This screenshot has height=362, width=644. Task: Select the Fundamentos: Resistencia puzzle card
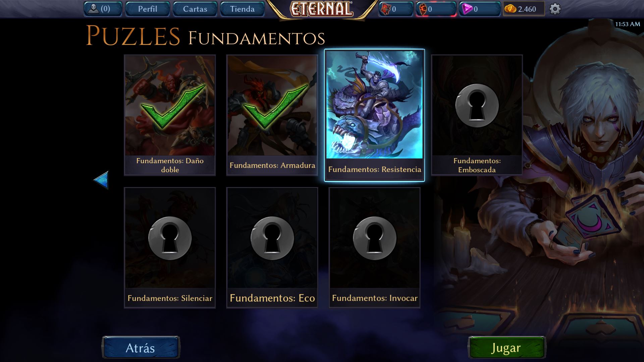(374, 115)
